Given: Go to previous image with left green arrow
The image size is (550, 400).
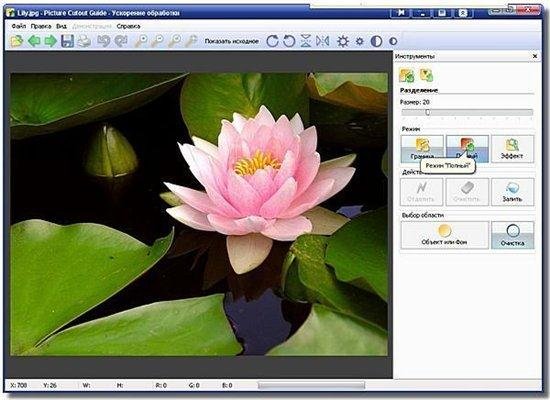Looking at the screenshot, I should point(34,41).
